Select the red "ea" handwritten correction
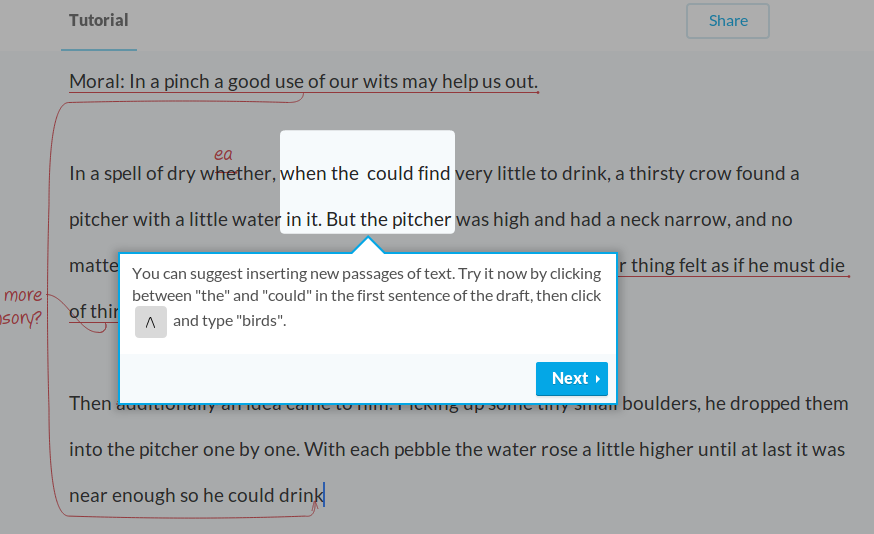 (223, 154)
